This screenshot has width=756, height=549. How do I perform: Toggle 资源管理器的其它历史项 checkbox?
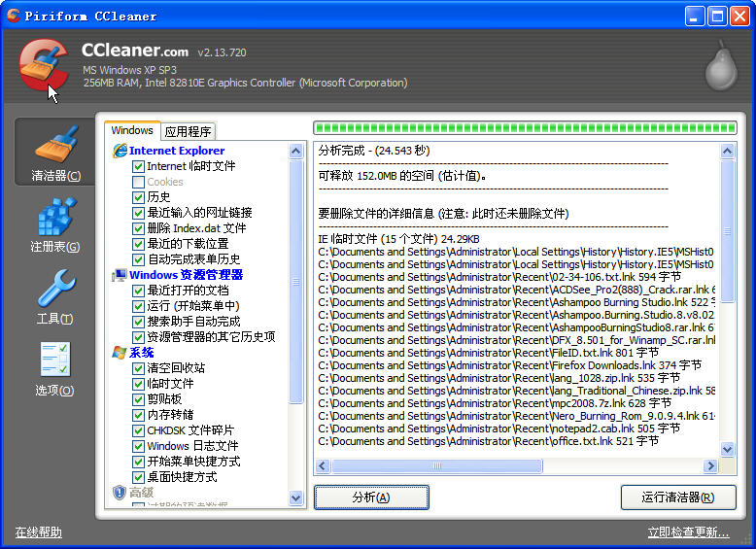(138, 337)
